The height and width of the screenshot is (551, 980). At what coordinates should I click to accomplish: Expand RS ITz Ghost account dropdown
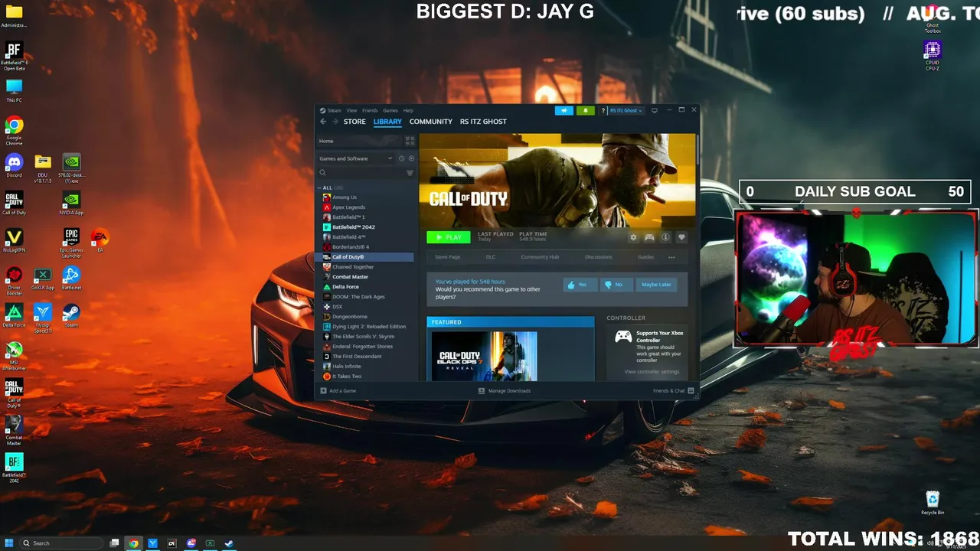[626, 110]
